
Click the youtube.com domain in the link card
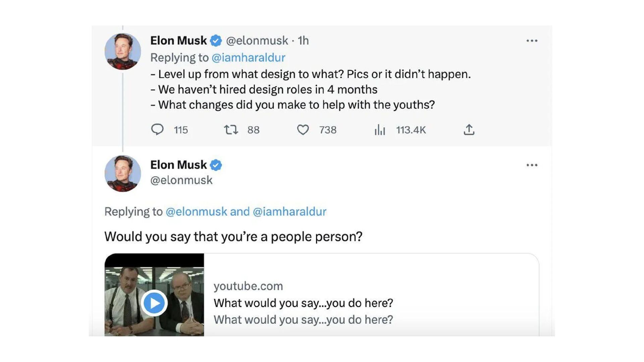[x=248, y=286]
